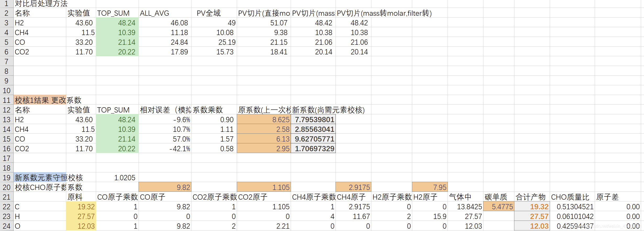644x231 pixels.
Task: Click CO2 label in row 6
Action: tap(40, 52)
